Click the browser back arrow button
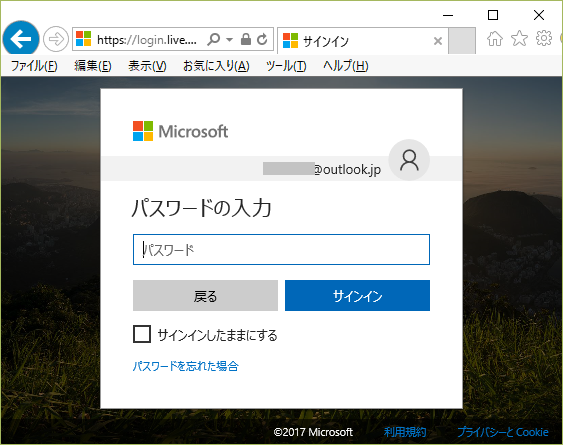This screenshot has height=445, width=563. click(21, 38)
